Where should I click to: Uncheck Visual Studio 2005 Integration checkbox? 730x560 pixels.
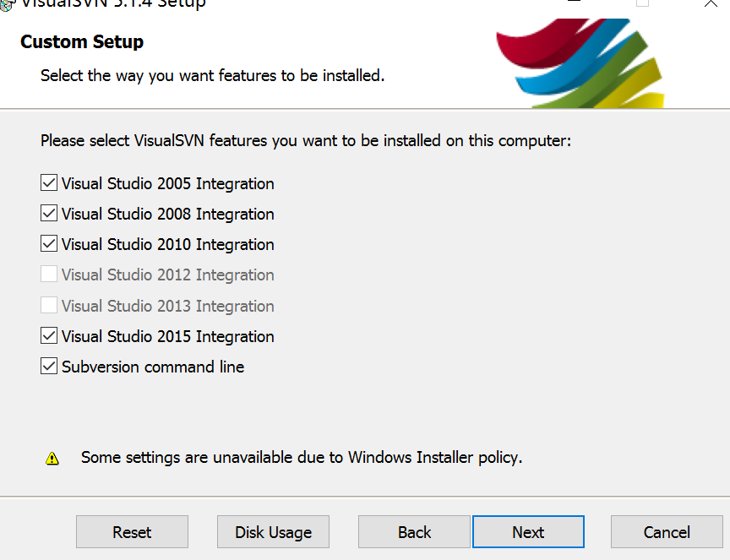[x=49, y=183]
